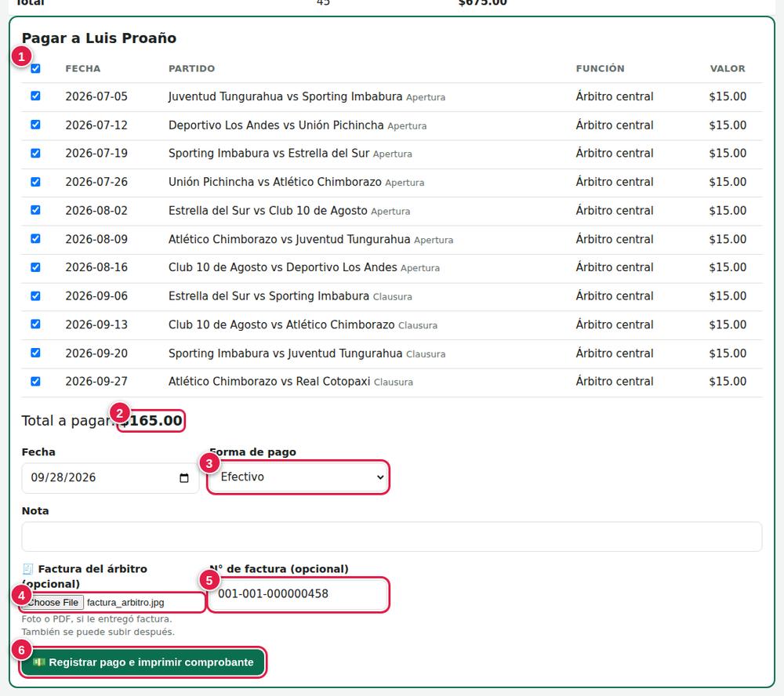Click the FECHA column header
Viewport: 784px width, 696px height.
pyautogui.click(x=83, y=68)
